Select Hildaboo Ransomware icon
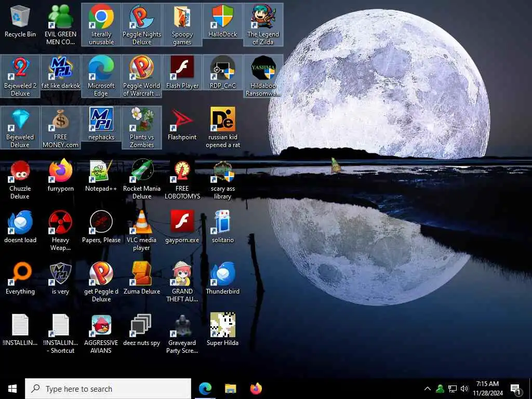 click(263, 76)
